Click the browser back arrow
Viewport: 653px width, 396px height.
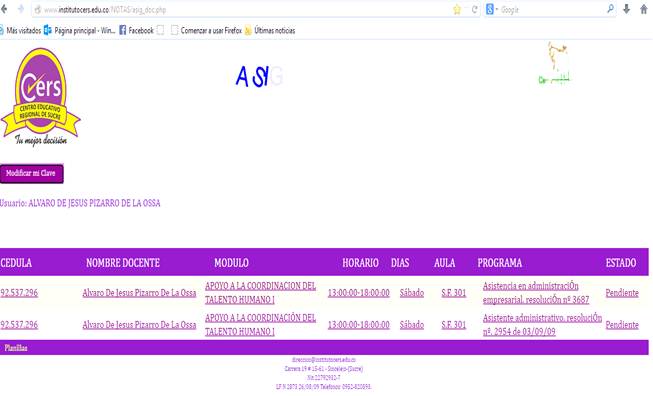tap(4, 9)
